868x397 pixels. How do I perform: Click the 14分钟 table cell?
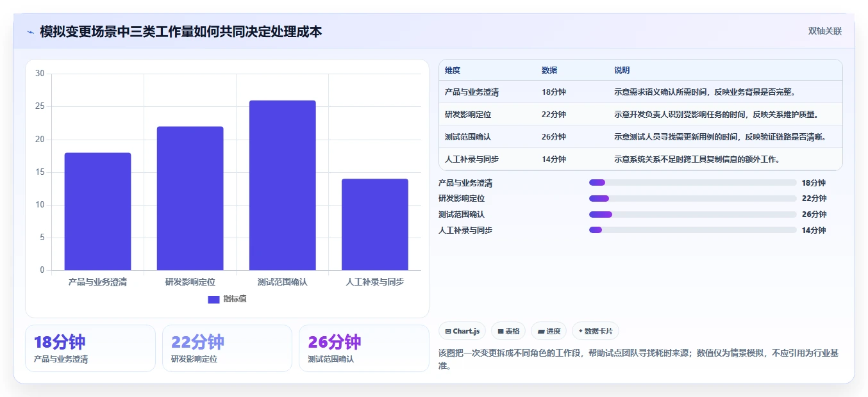[554, 159]
